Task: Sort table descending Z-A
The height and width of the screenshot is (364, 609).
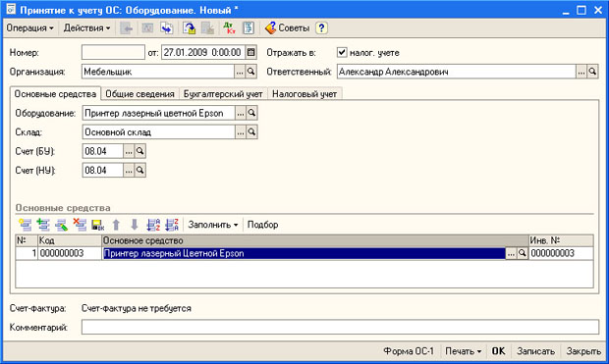Action: (x=172, y=225)
